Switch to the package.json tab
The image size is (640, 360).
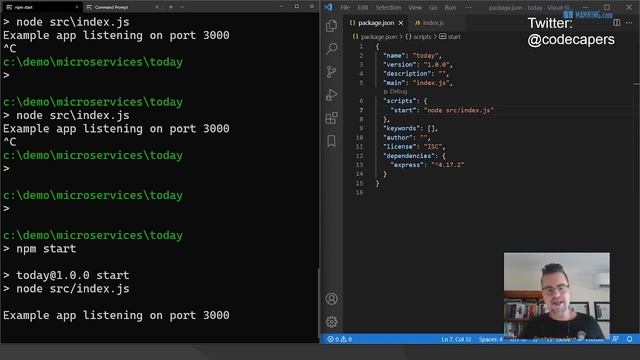376,23
